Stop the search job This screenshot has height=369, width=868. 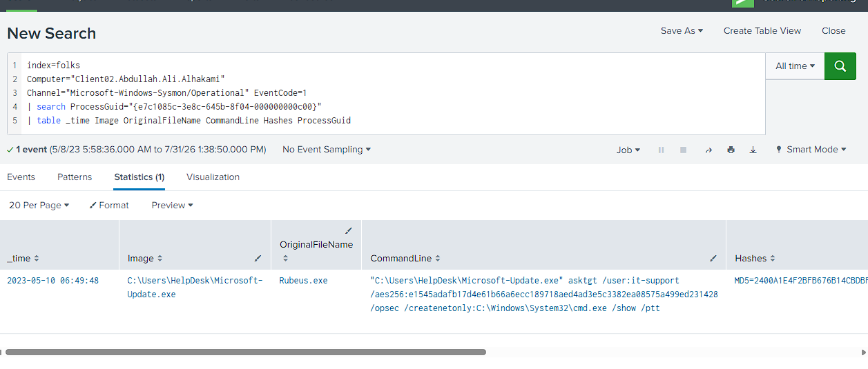684,150
